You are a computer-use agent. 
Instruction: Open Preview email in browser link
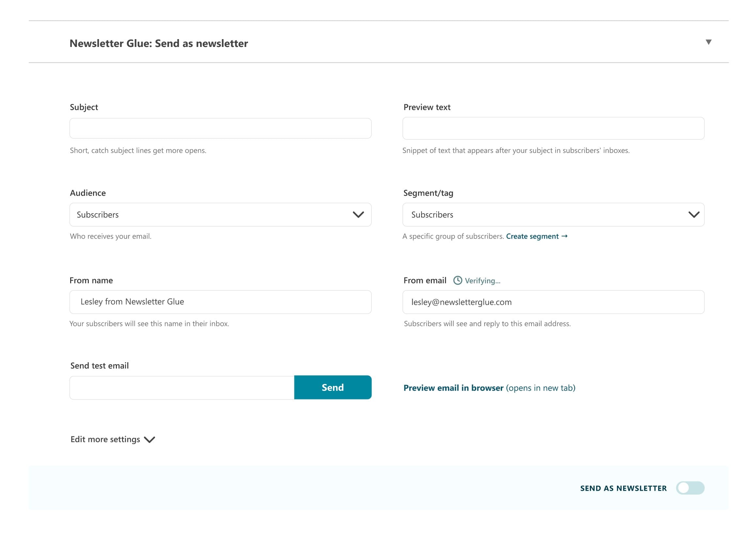(453, 388)
